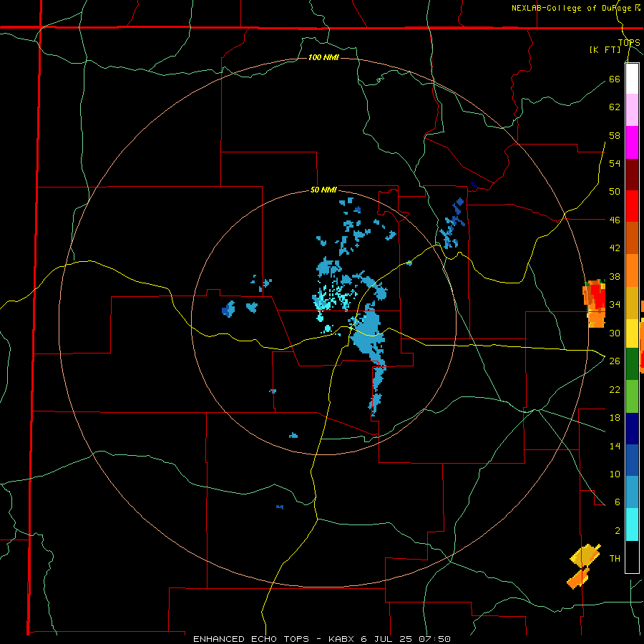Click the light pink 62 kft legend swatch
Screen dimensions: 644x644
click(x=632, y=110)
